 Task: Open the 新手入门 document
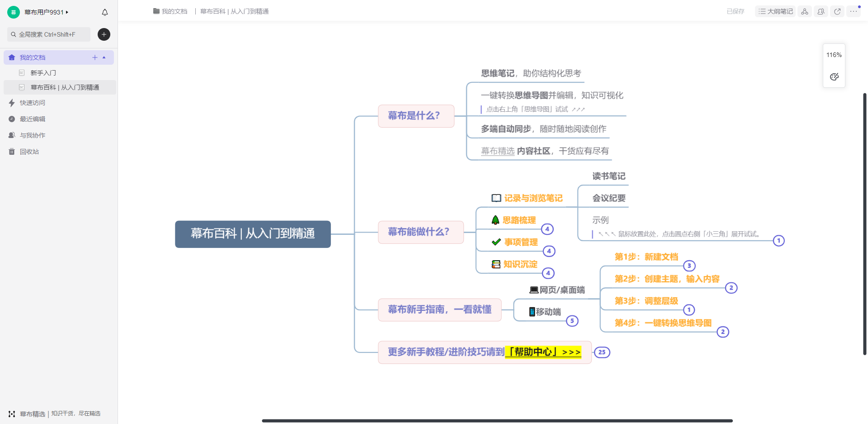[43, 73]
